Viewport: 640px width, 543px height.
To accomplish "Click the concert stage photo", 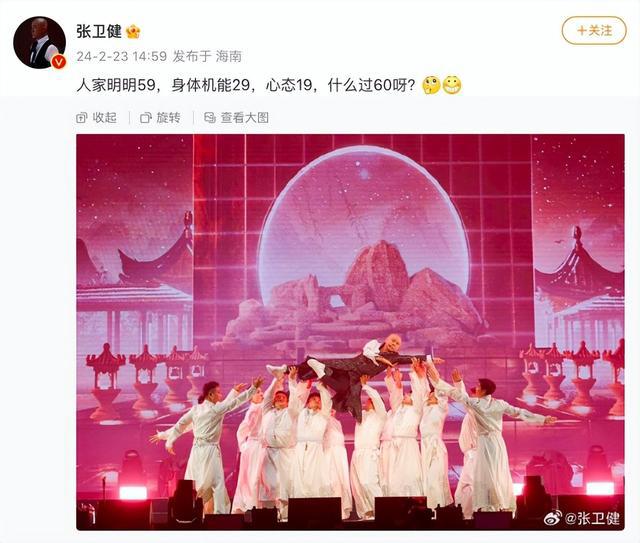I will click(x=350, y=332).
